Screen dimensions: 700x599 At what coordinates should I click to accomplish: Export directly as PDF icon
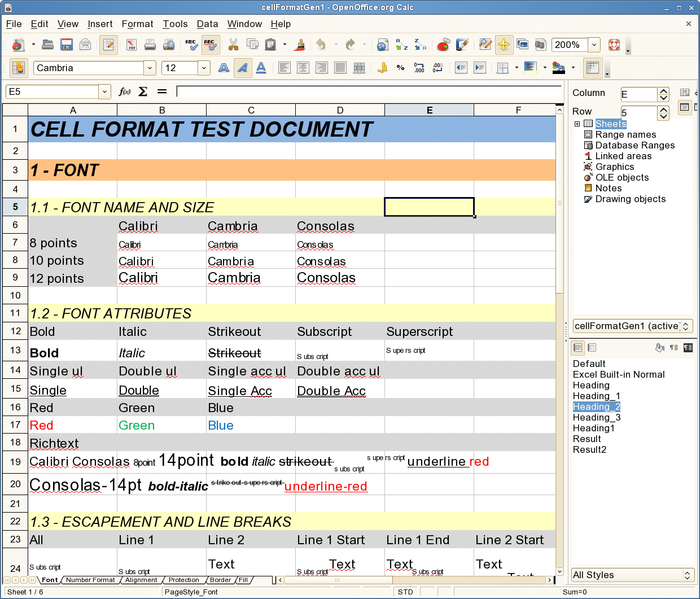click(132, 45)
